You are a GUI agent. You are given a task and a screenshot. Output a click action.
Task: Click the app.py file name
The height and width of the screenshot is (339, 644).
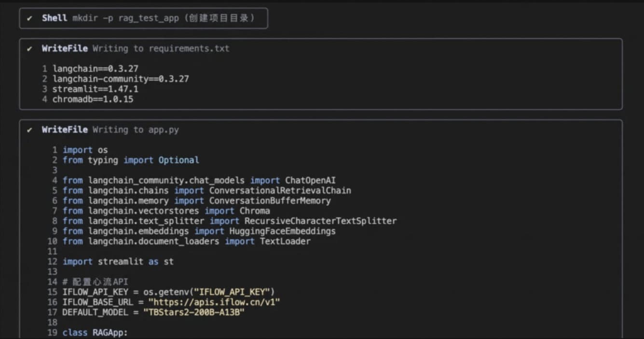[x=164, y=130]
